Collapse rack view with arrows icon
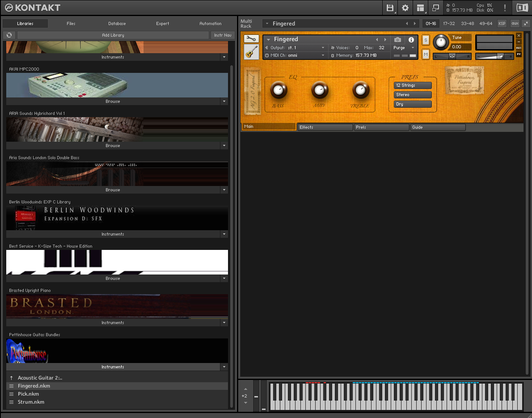 [x=526, y=23]
